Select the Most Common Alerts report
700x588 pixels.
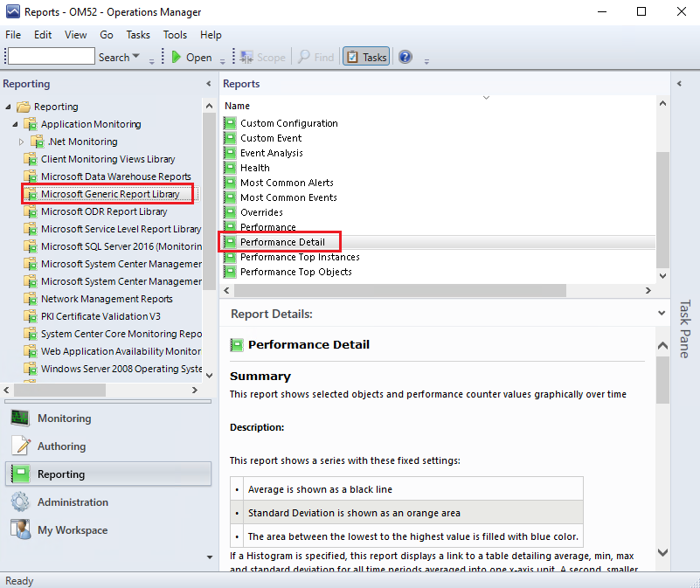287,183
